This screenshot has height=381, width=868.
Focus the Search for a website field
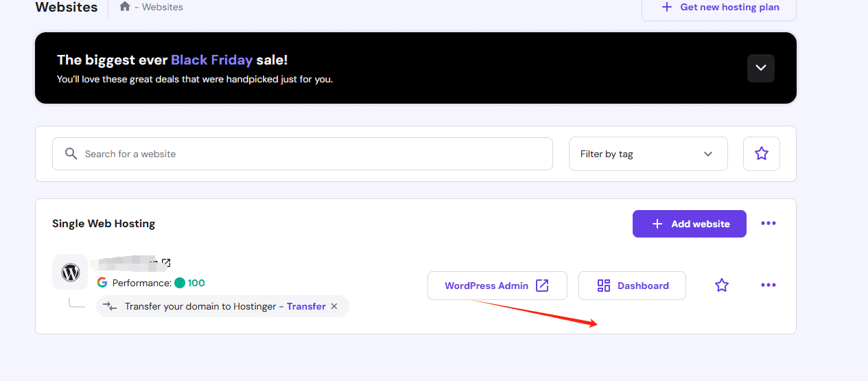click(303, 154)
